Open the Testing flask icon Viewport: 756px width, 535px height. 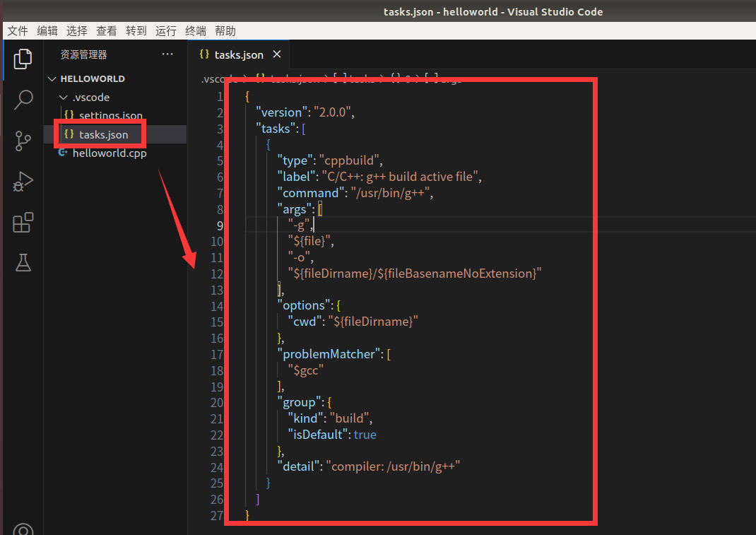[23, 262]
